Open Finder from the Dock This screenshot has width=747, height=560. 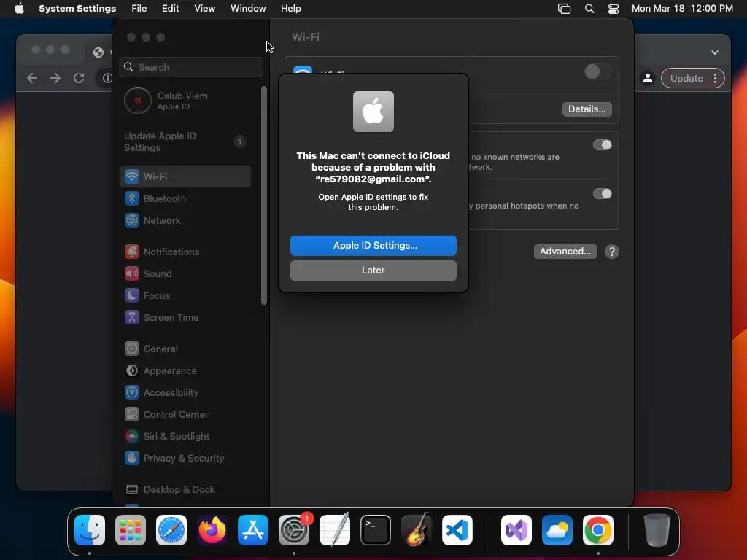click(x=90, y=530)
